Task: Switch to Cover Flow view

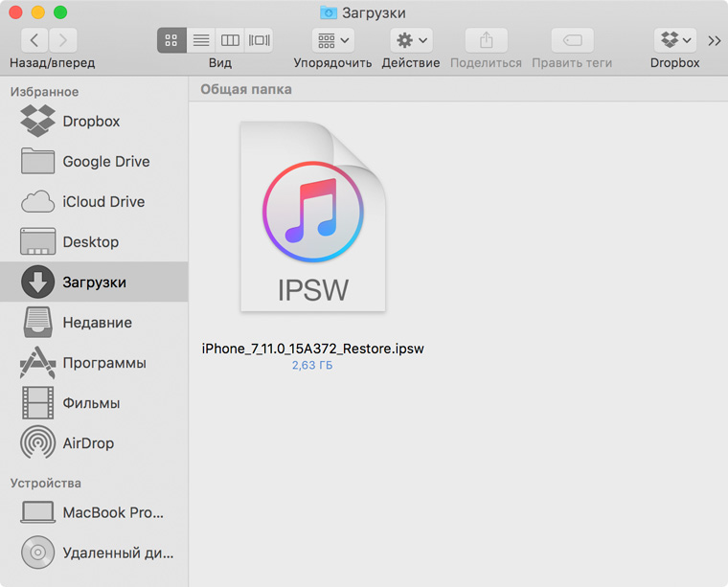Action: (259, 40)
